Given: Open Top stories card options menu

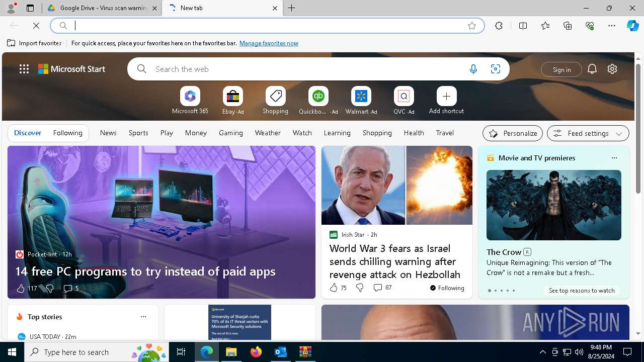Looking at the screenshot, I should pyautogui.click(x=143, y=317).
